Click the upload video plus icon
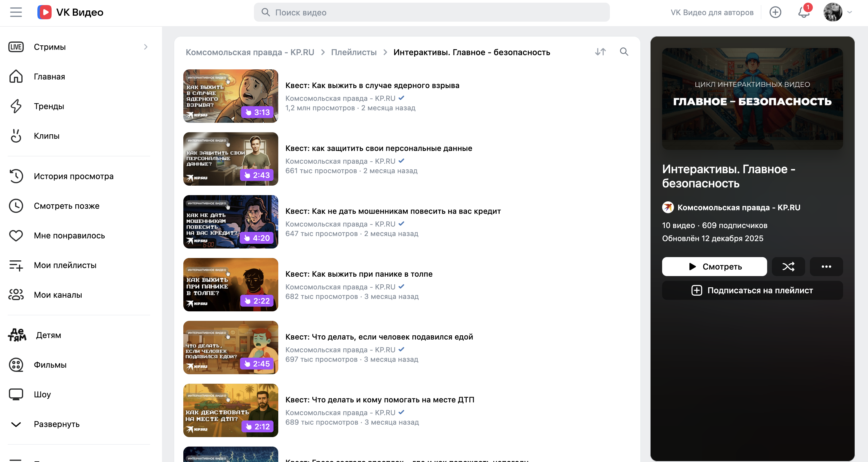 tap(775, 12)
